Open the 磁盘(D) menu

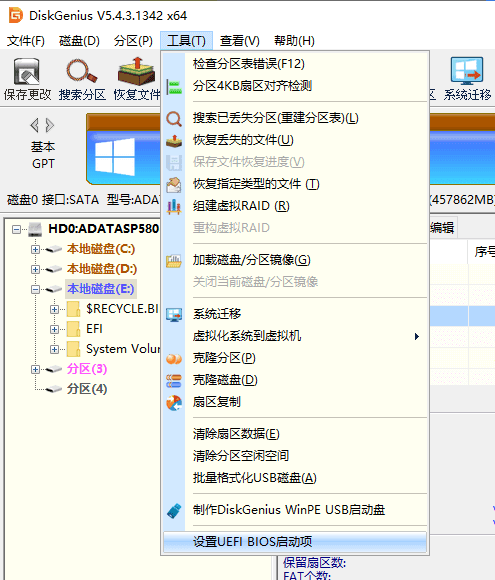click(79, 41)
